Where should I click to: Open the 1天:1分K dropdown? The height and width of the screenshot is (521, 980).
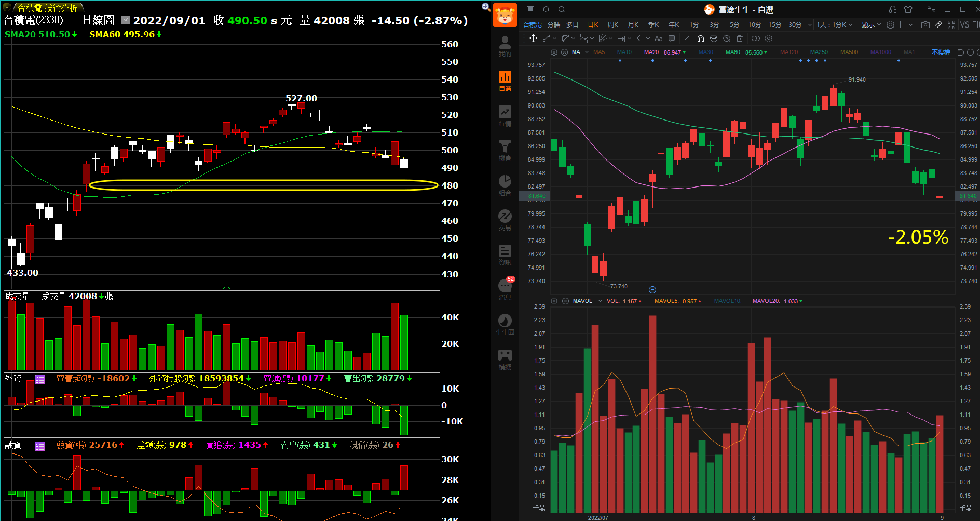[x=834, y=24]
